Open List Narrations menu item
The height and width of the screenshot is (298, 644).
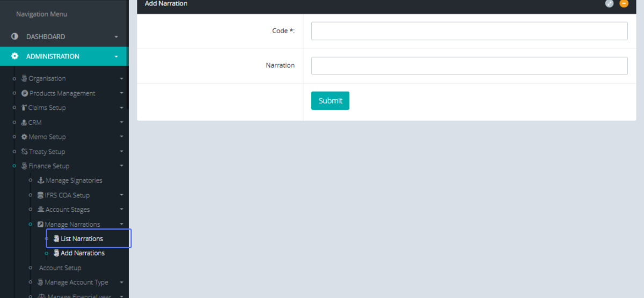coord(82,239)
